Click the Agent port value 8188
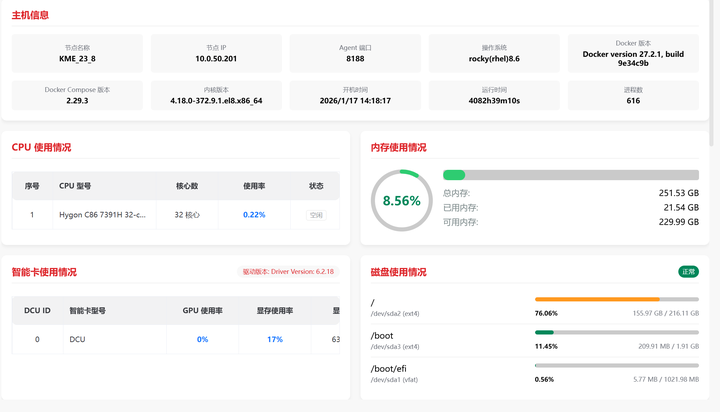This screenshot has width=720, height=412. (x=355, y=59)
